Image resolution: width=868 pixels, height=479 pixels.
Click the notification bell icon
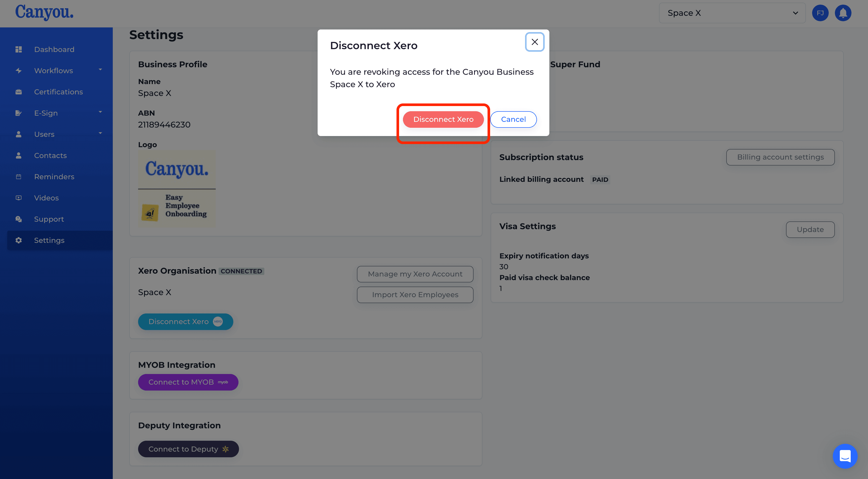click(843, 12)
